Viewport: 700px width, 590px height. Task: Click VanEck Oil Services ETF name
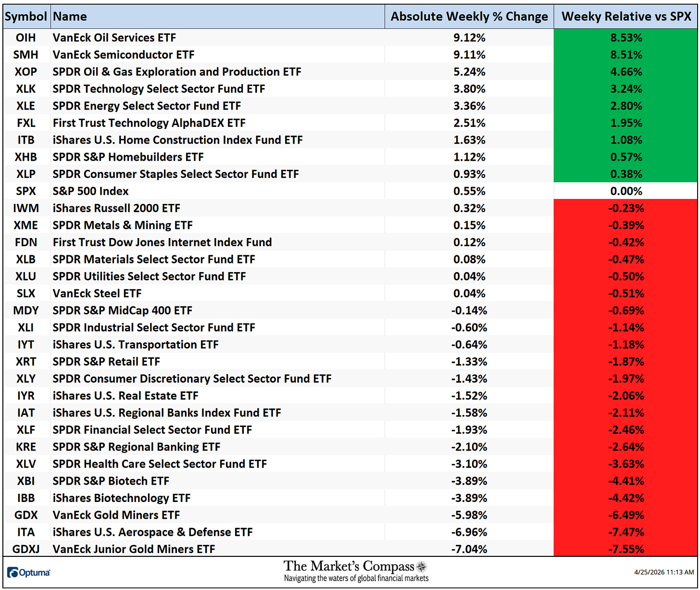point(114,38)
